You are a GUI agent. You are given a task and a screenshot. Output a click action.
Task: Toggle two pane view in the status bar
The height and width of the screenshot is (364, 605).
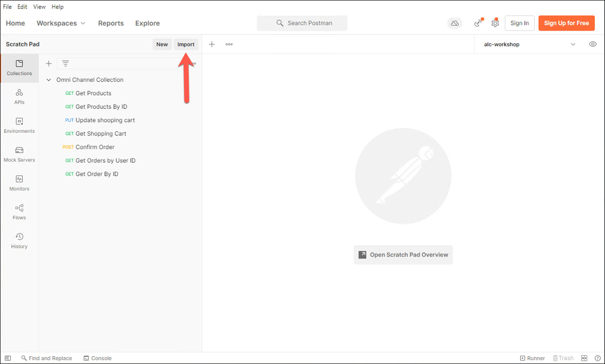coord(584,358)
